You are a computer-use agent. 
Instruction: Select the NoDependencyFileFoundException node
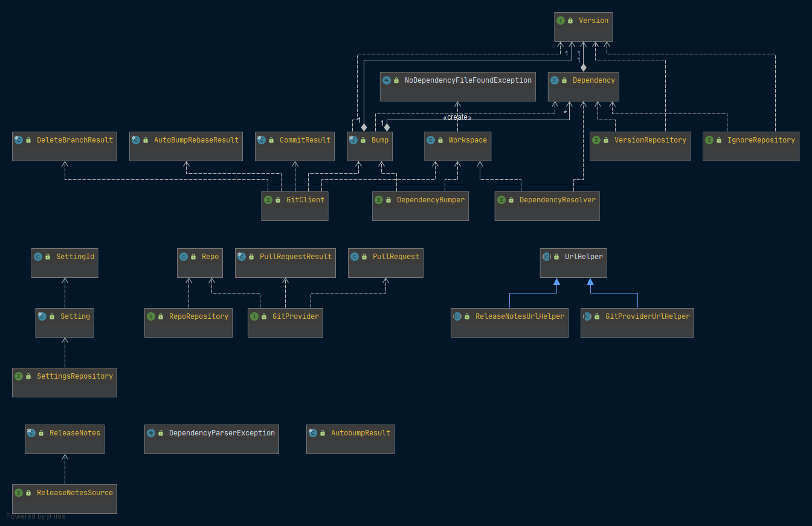tap(457, 86)
